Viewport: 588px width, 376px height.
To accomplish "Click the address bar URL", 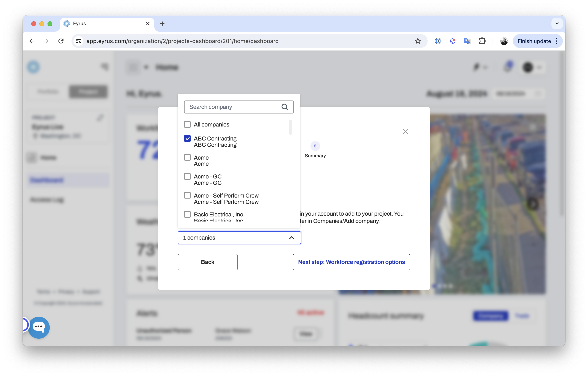I will [x=182, y=41].
